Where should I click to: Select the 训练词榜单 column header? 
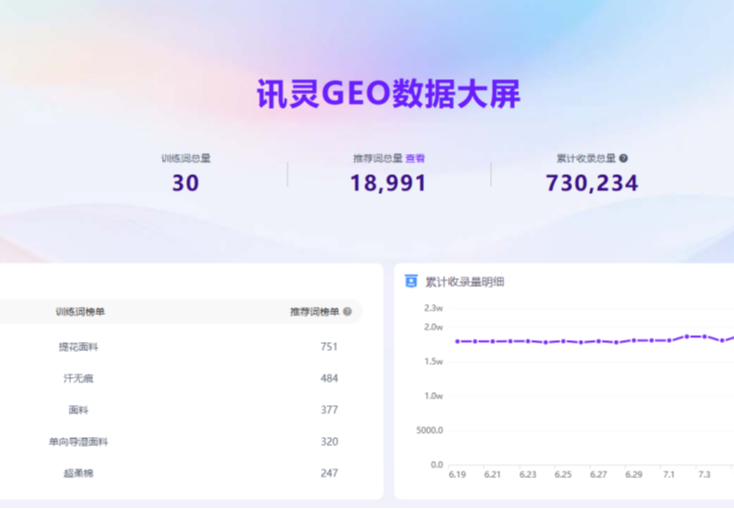coord(80,311)
